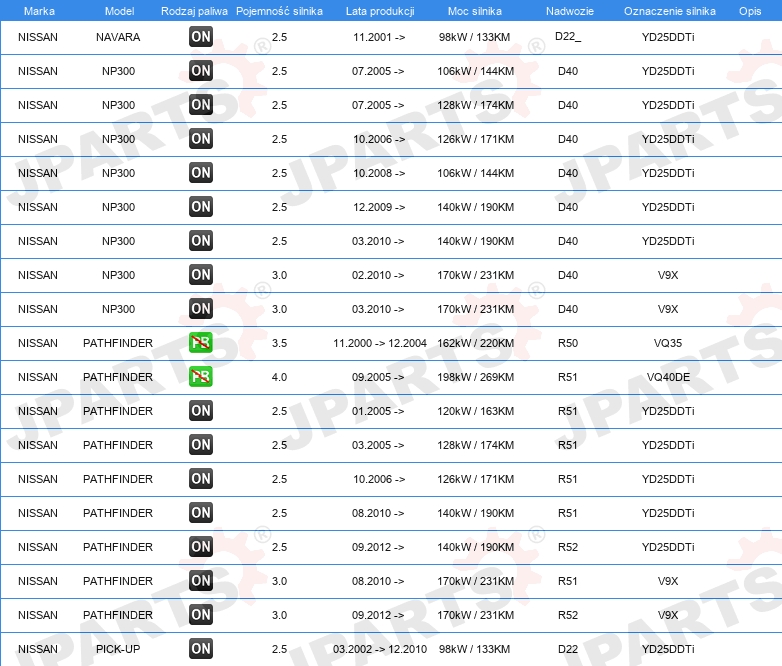Click the D22 body cell in PICK-UP row
This screenshot has width=782, height=666.
coord(568,649)
